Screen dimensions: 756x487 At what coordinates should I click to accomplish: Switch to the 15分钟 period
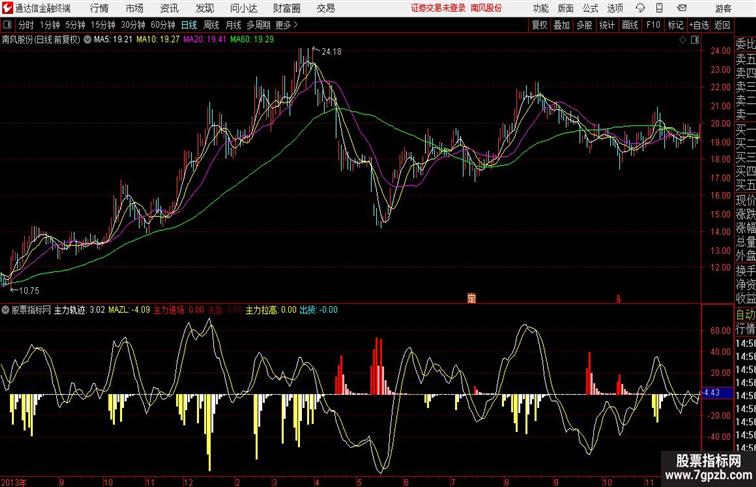[x=103, y=25]
